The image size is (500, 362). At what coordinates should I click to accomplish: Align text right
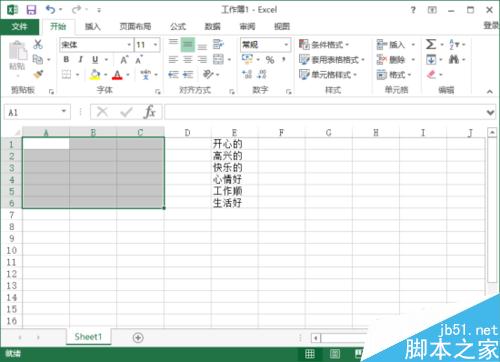pyautogui.click(x=202, y=60)
